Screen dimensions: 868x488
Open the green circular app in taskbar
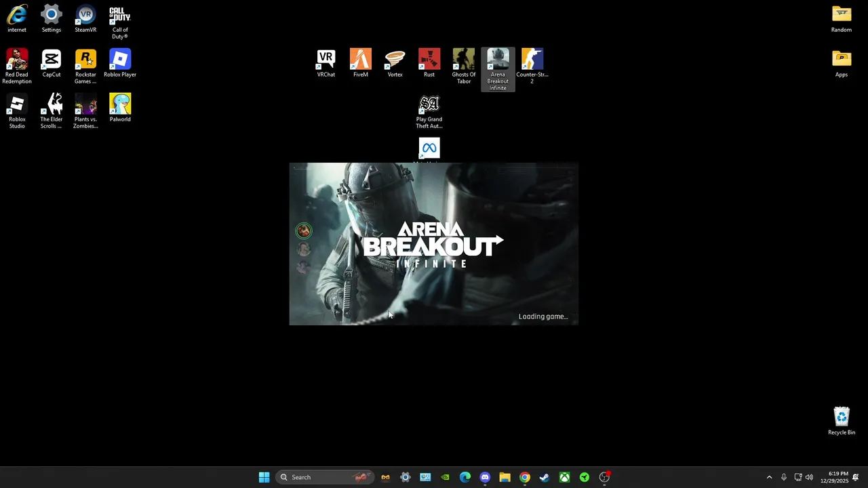(x=584, y=477)
